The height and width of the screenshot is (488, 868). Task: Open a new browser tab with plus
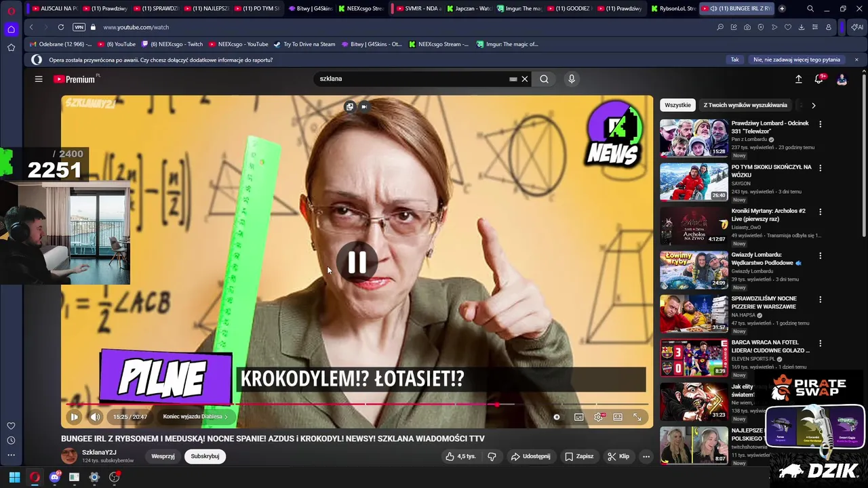pyautogui.click(x=782, y=9)
